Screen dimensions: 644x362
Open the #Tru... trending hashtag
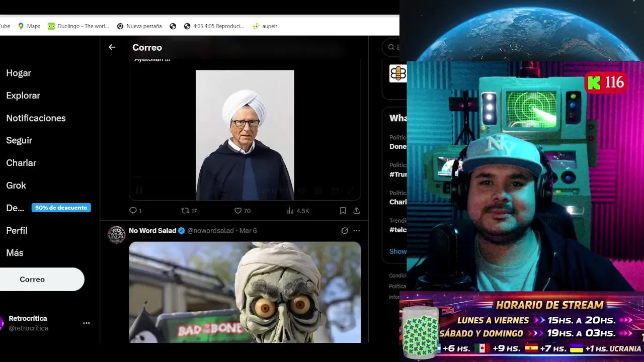point(398,174)
